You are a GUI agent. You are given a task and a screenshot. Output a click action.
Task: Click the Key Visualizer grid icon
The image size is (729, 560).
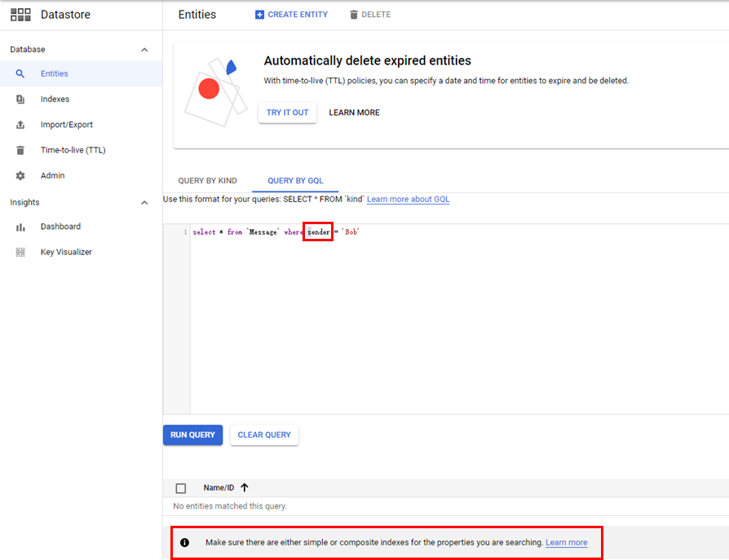coord(20,253)
